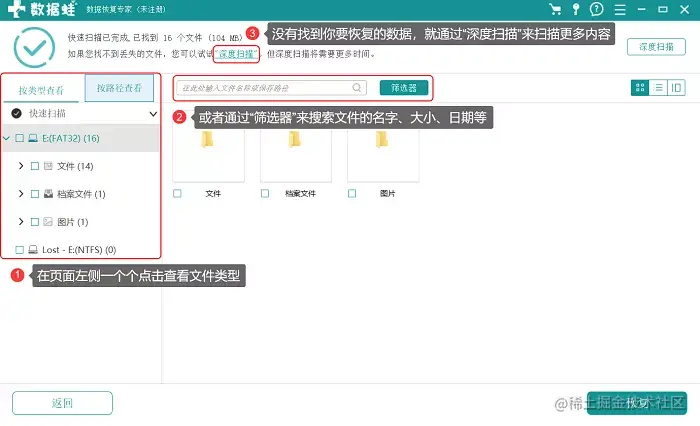
Task: Check the Lost - E:(NTFS) (0) checkbox
Action: coord(19,249)
